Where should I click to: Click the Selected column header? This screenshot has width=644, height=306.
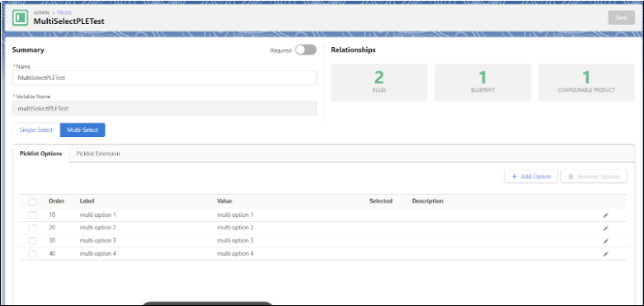click(x=381, y=201)
